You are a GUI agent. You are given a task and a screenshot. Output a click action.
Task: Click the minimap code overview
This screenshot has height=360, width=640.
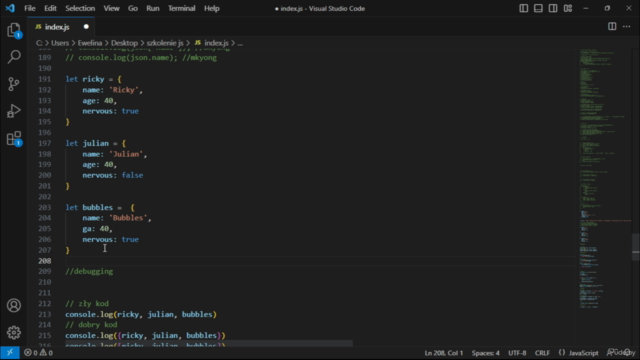[605, 180]
